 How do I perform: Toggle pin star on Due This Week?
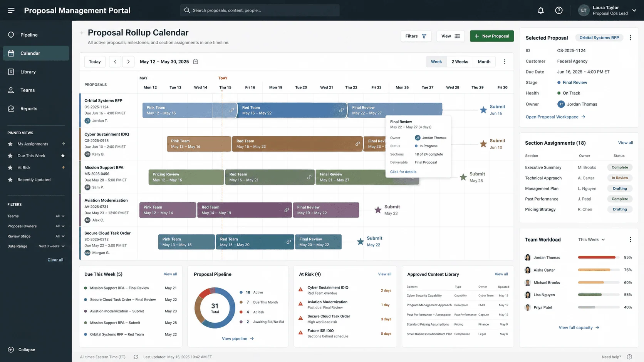pyautogui.click(x=63, y=156)
